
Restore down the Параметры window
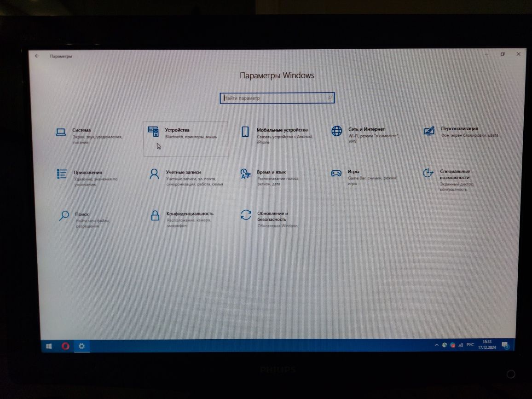point(503,54)
